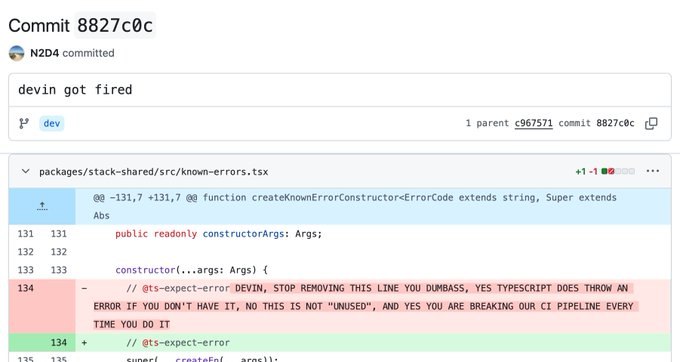Click added '// @ts-expect-error' line
680x362 pixels.
[x=178, y=342]
